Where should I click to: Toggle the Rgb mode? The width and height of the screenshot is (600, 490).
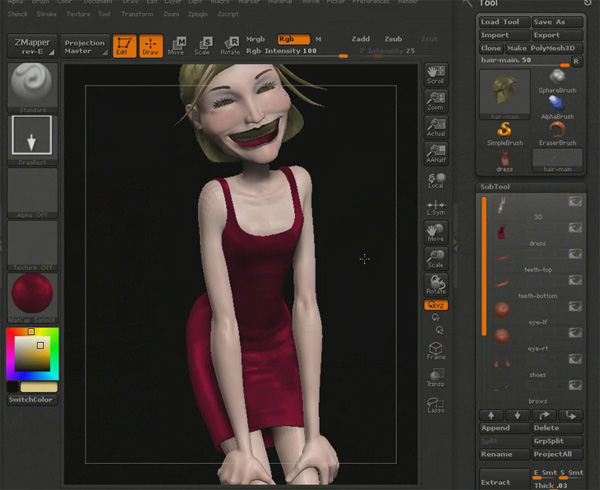[x=293, y=39]
